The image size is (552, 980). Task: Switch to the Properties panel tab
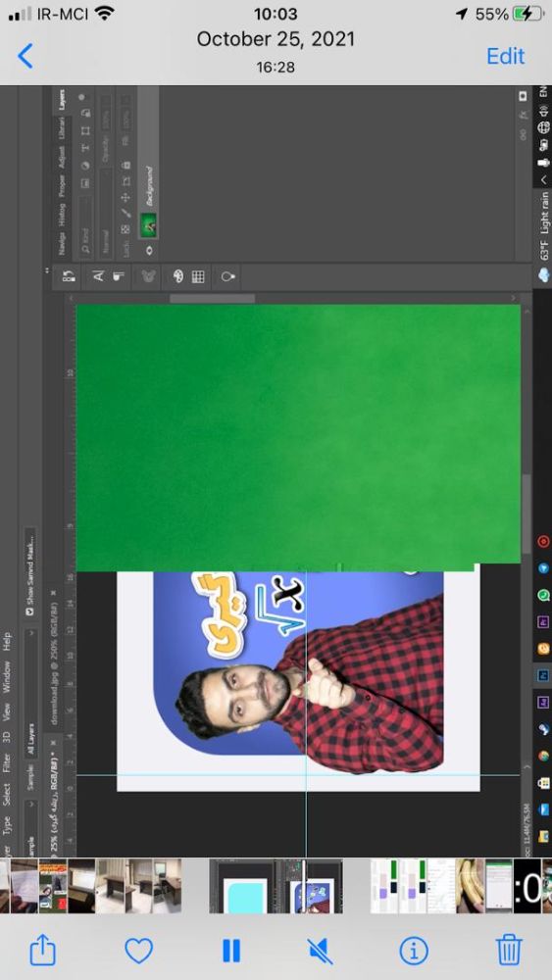click(x=61, y=185)
